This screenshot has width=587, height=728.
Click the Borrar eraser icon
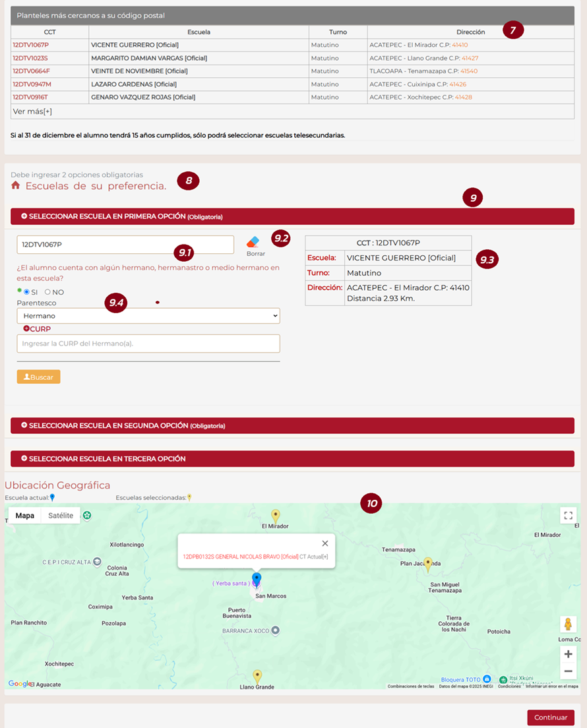(253, 242)
